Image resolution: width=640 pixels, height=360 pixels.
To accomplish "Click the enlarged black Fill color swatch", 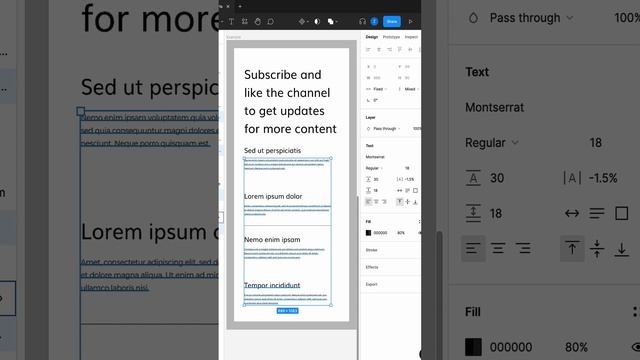I will [x=473, y=347].
